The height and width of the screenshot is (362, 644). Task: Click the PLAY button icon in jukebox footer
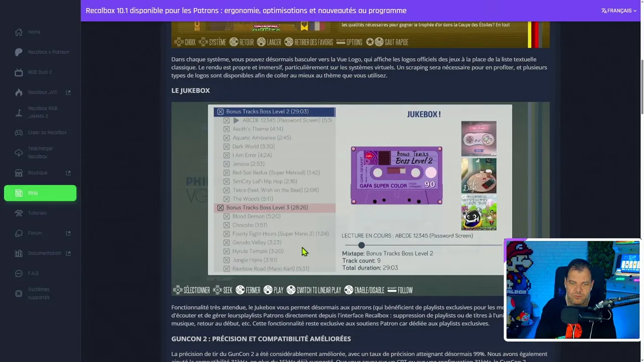268,290
